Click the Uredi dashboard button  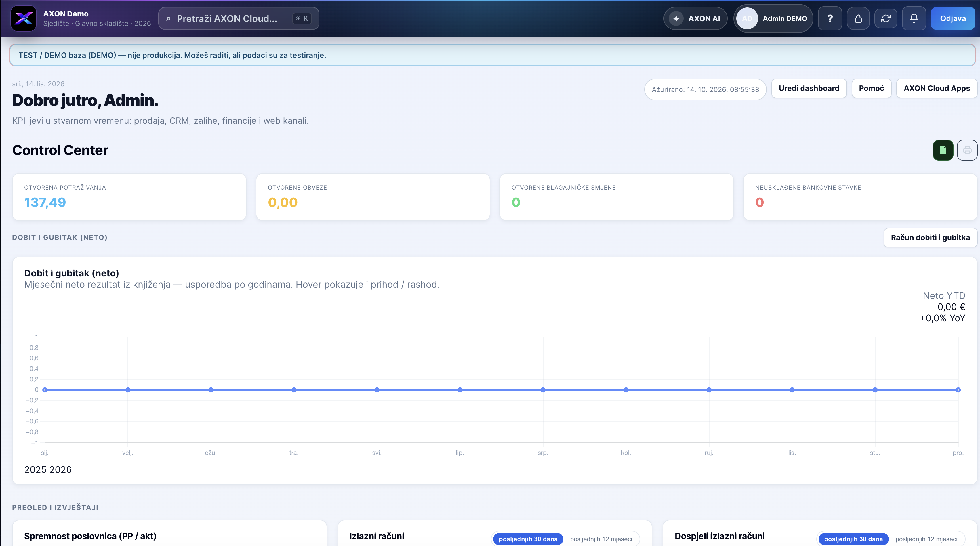click(x=809, y=88)
